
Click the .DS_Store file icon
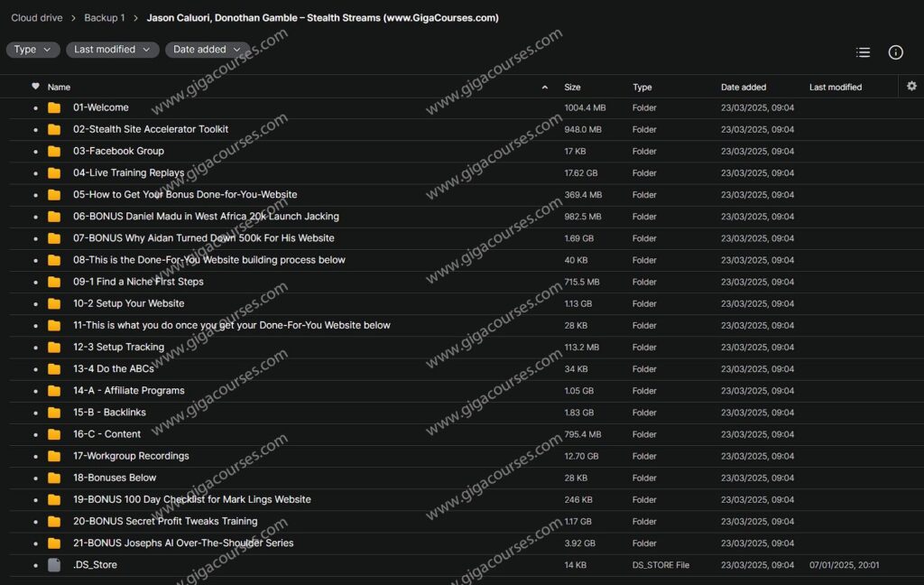(54, 565)
